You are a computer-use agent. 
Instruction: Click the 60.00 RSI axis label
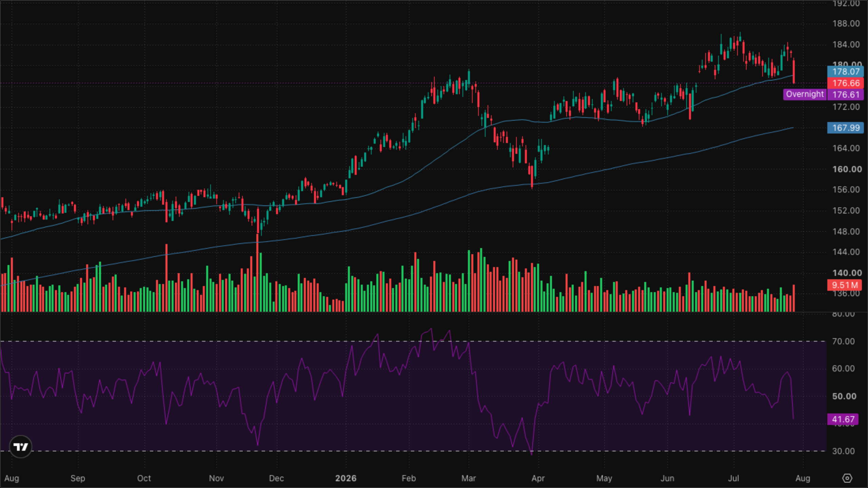coord(843,368)
